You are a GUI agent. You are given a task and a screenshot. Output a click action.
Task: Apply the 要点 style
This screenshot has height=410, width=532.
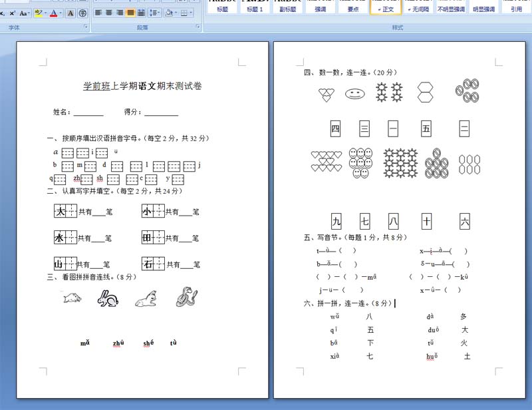coord(353,7)
